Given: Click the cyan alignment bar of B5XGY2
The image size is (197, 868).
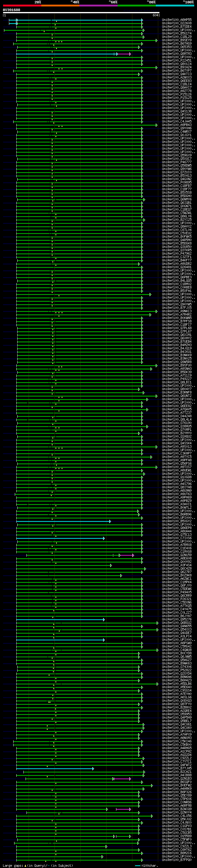Looking at the screenshot, I should tap(63, 521).
